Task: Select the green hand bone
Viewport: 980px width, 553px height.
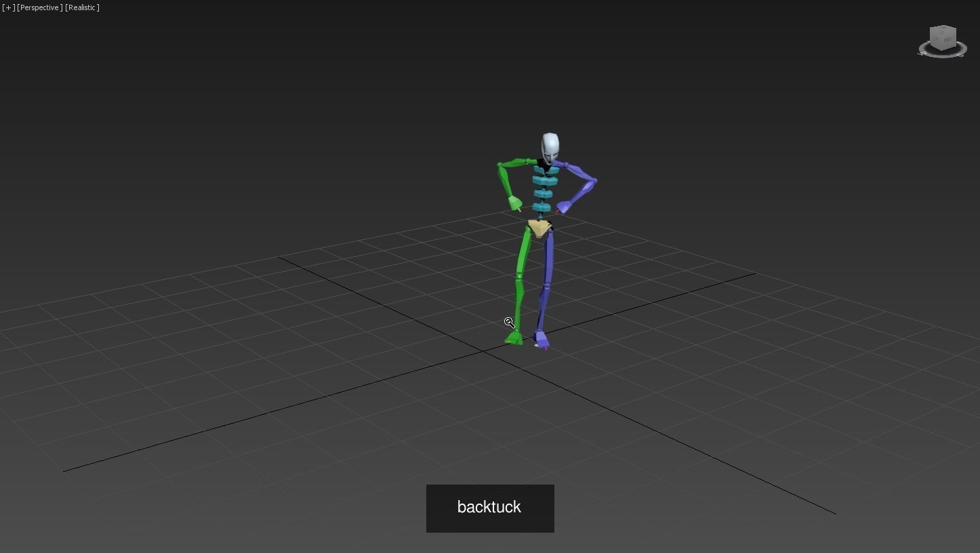Action: click(x=514, y=203)
